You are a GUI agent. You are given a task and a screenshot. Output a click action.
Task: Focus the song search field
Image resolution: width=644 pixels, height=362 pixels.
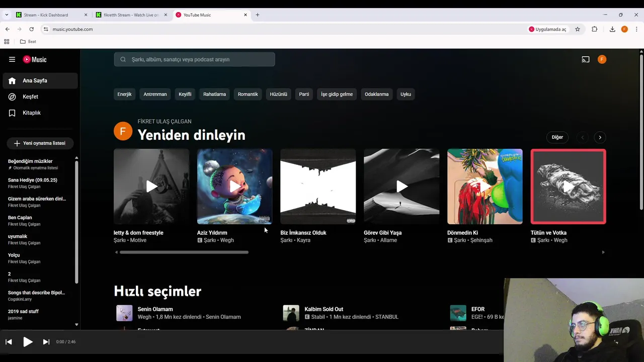click(194, 59)
